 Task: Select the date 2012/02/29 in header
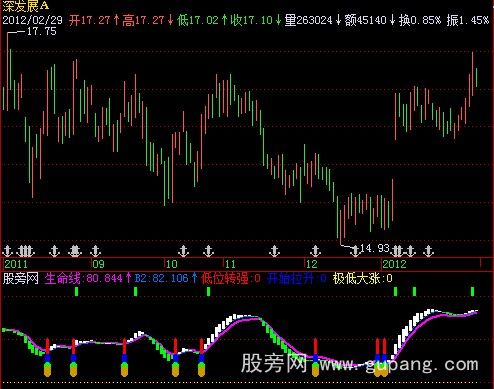[32, 20]
